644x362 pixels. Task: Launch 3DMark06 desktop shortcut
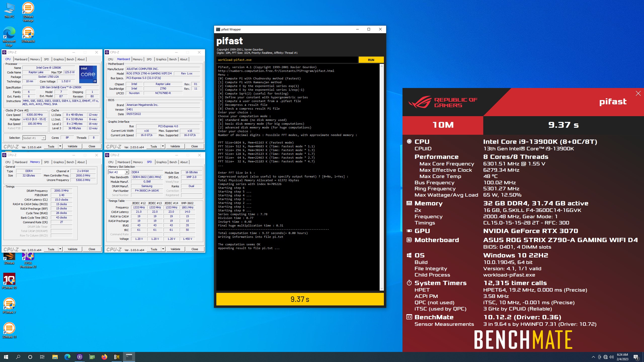pos(28,35)
